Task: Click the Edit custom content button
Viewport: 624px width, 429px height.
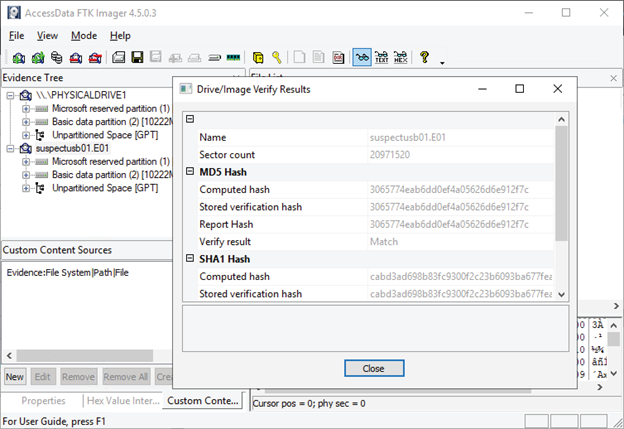Action: pyautogui.click(x=42, y=376)
